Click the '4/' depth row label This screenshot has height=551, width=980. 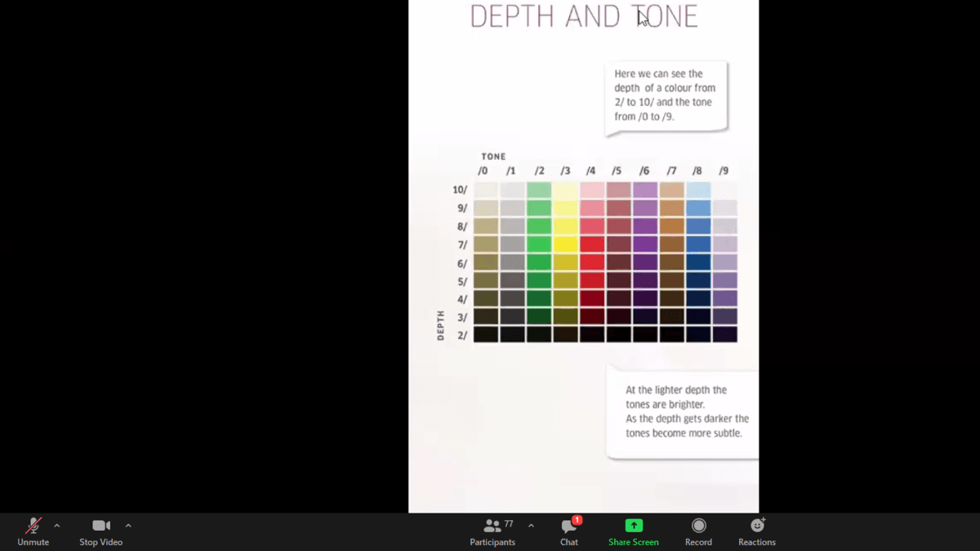click(x=462, y=299)
